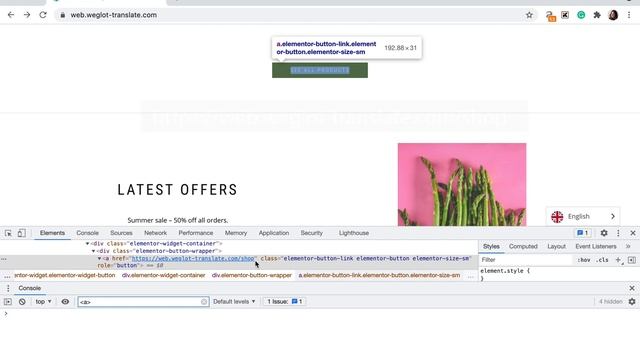Screen dimensions: 640x360
Task: Toggle the .cls classes button
Action: 602,260
